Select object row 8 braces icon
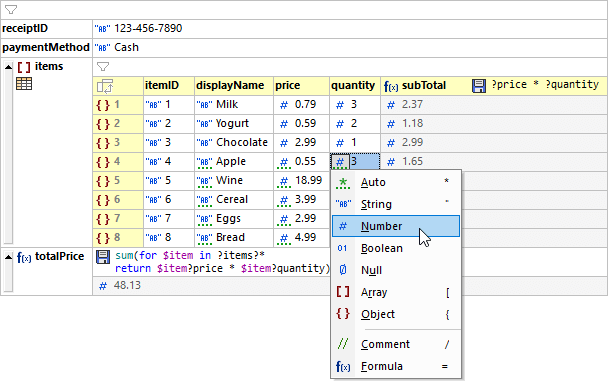 coord(103,238)
